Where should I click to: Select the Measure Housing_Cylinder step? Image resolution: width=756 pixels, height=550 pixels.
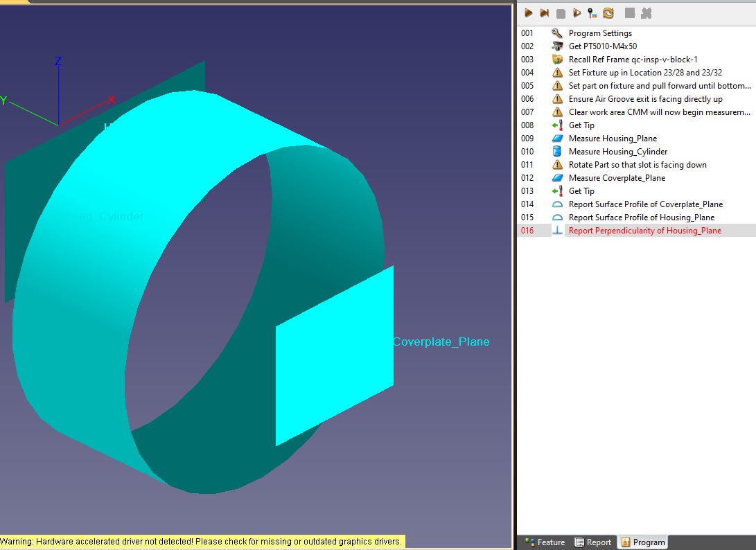(x=618, y=152)
